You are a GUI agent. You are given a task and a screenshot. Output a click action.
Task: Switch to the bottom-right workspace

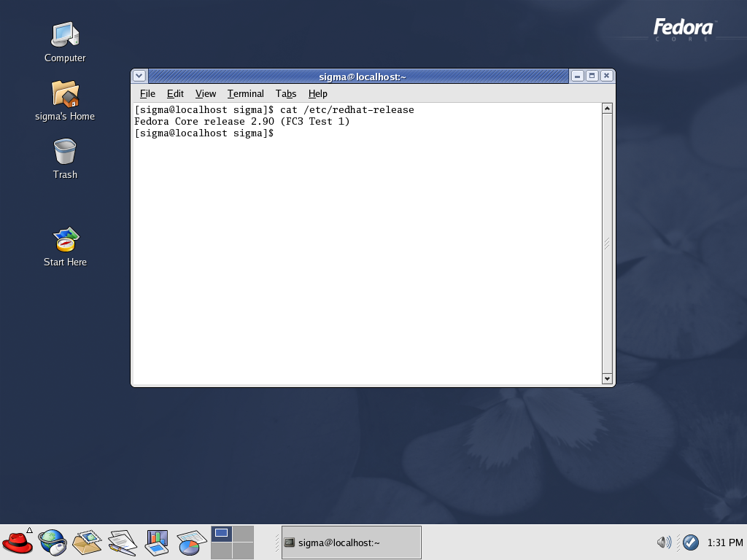(x=243, y=551)
